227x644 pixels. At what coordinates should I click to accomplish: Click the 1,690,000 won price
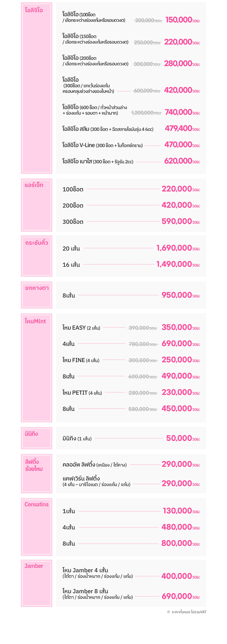pos(178,248)
